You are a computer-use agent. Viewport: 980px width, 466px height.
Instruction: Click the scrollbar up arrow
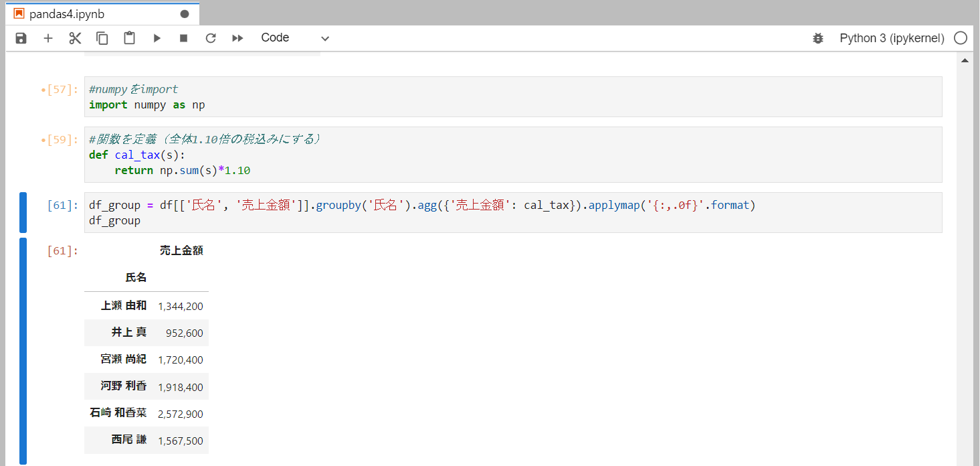965,61
